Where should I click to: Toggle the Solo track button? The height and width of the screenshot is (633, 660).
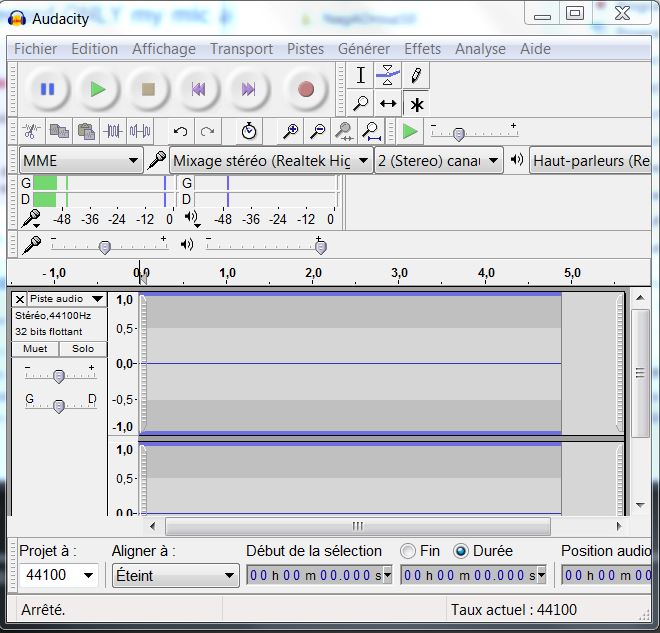[x=83, y=349]
